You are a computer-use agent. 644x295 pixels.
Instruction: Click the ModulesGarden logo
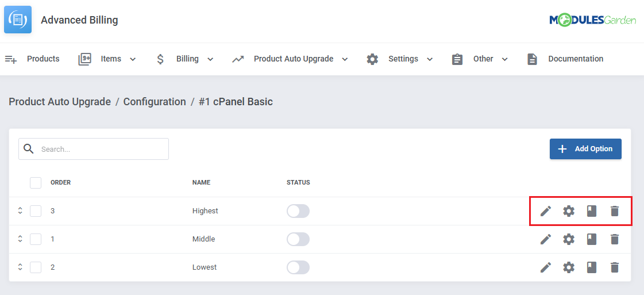(x=593, y=20)
